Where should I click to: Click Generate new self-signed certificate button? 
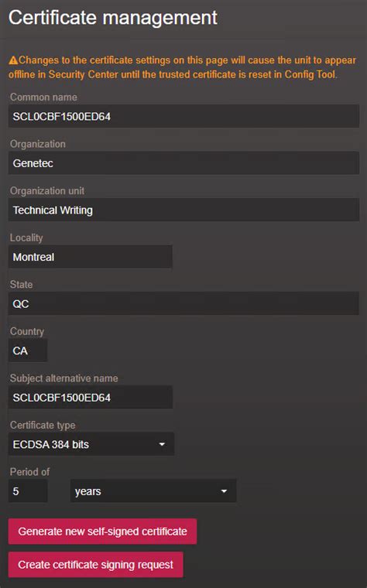(102, 532)
